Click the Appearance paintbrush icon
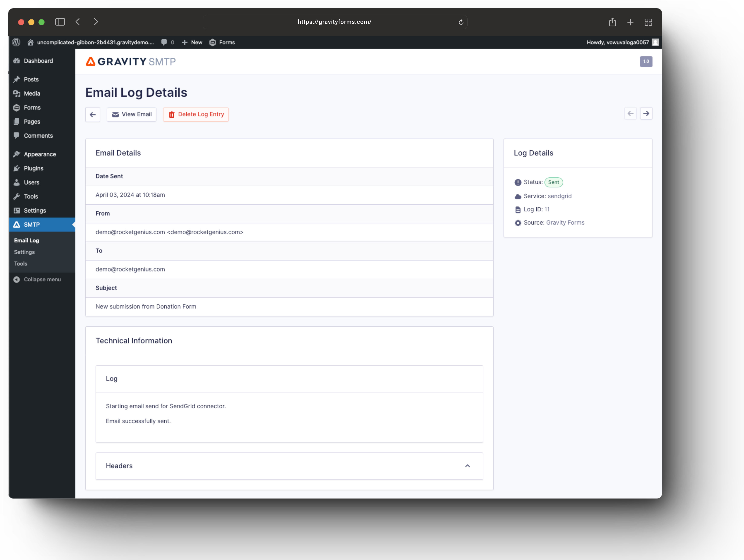 point(16,154)
